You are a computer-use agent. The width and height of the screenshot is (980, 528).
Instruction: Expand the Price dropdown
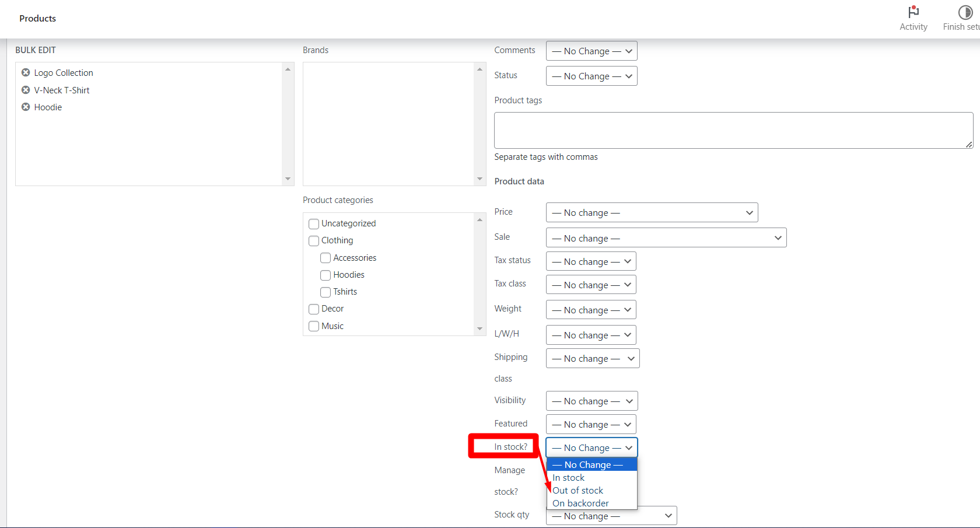click(x=652, y=212)
